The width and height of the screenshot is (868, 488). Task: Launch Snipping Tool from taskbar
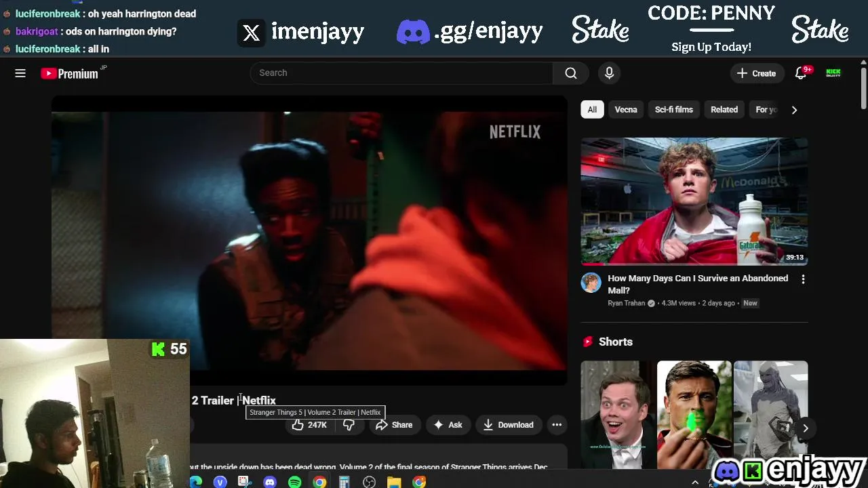tap(245, 482)
